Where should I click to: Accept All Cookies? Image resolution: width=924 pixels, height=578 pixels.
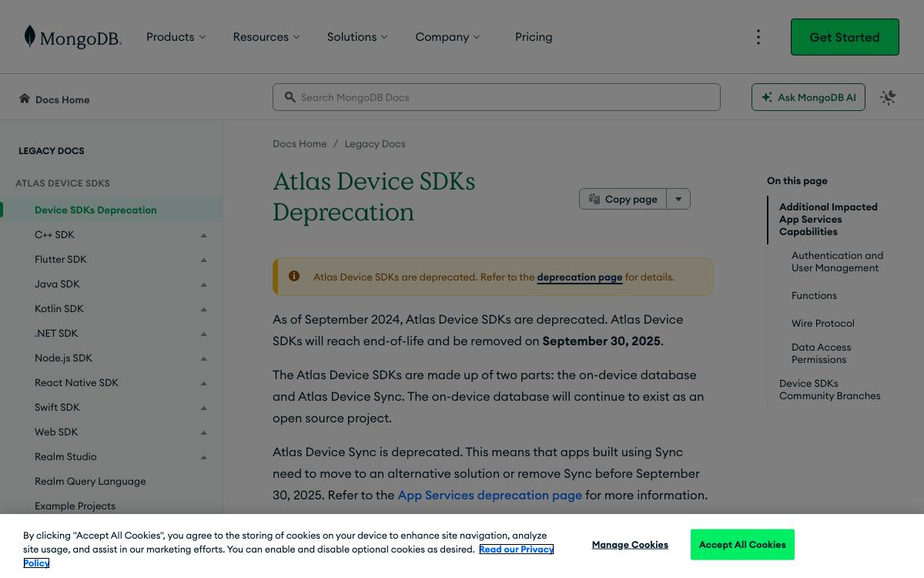tap(742, 545)
